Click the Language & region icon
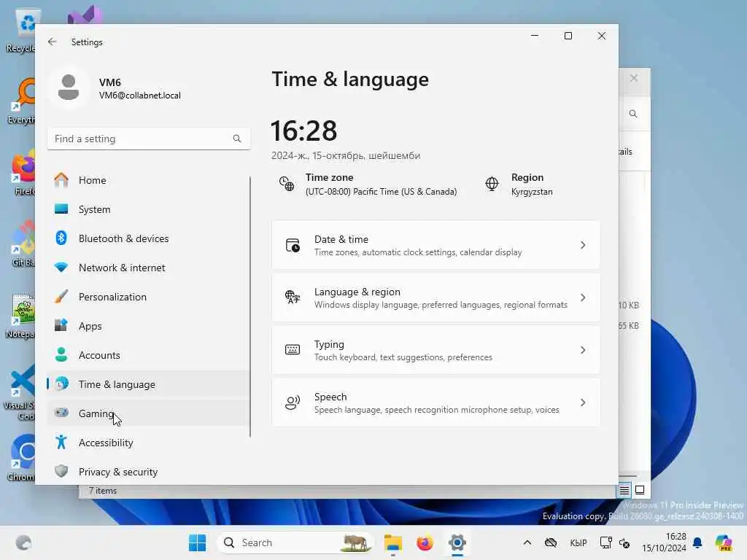The width and height of the screenshot is (747, 560). [x=293, y=297]
